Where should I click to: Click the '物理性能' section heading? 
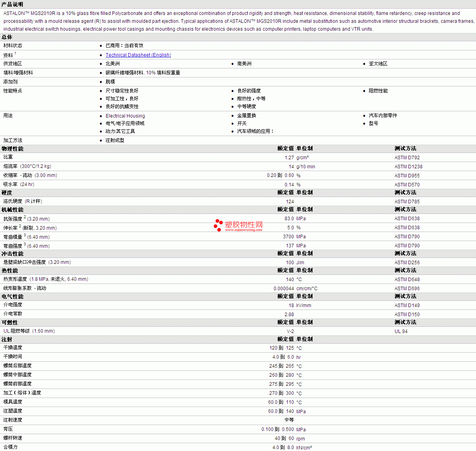coord(13,149)
